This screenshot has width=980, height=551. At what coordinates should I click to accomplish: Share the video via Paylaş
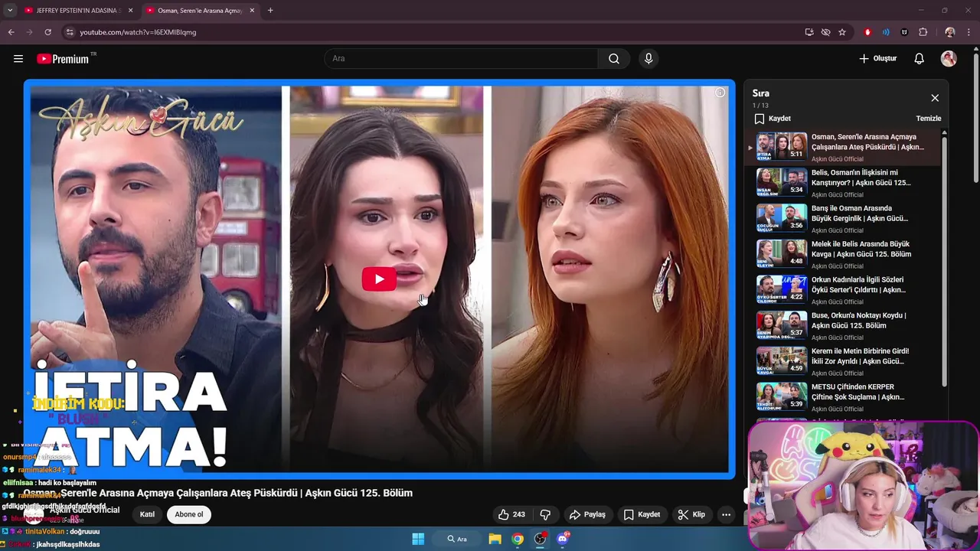coord(588,514)
